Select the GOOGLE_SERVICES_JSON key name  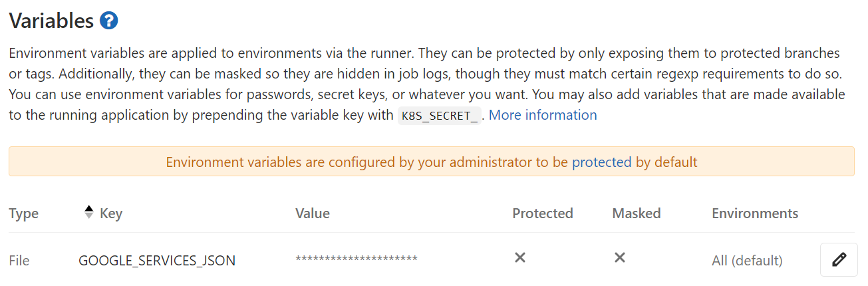tap(157, 260)
